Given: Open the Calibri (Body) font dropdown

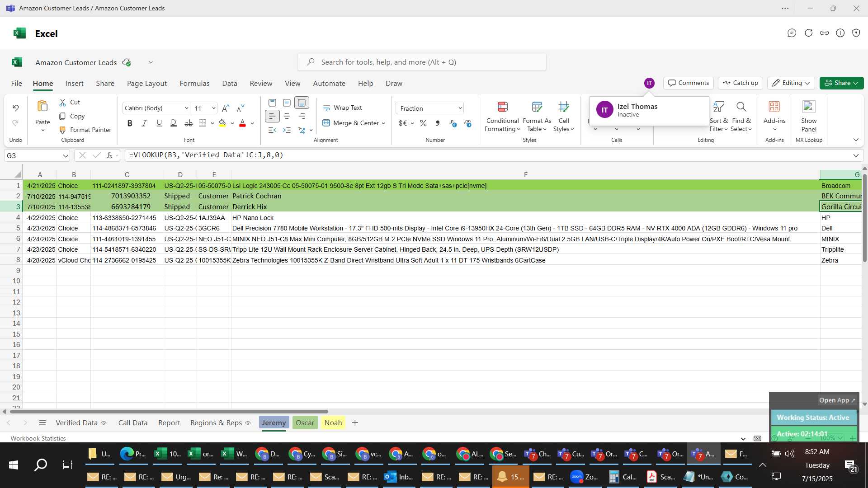Looking at the screenshot, I should tap(186, 108).
